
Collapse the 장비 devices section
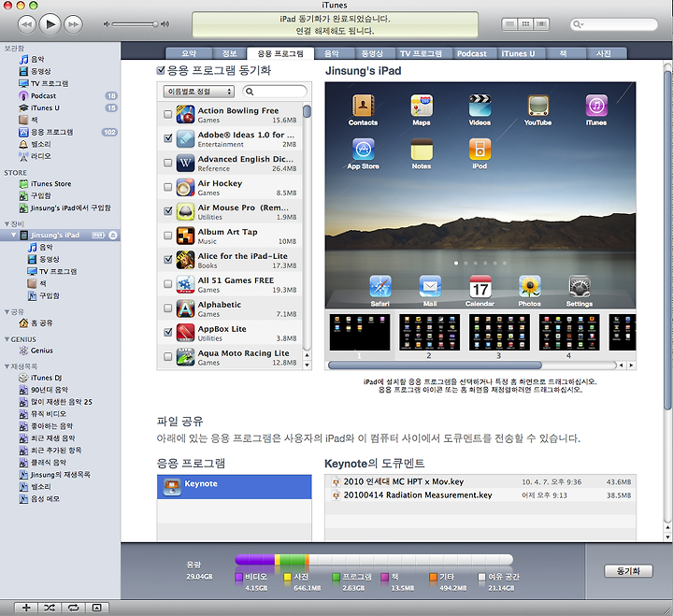coord(7,224)
